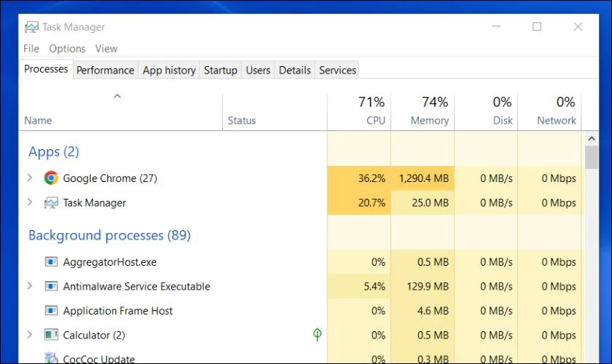Image resolution: width=612 pixels, height=364 pixels.
Task: Click the Google Chrome icon in Apps
Action: tap(51, 178)
